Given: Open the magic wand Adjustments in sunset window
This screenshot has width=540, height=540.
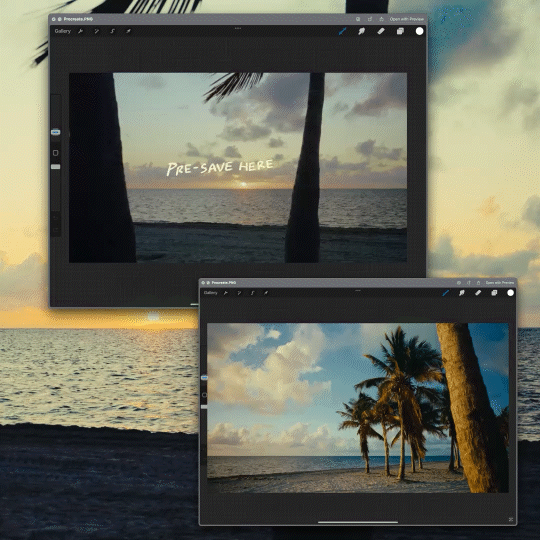Looking at the screenshot, I should coord(97,31).
